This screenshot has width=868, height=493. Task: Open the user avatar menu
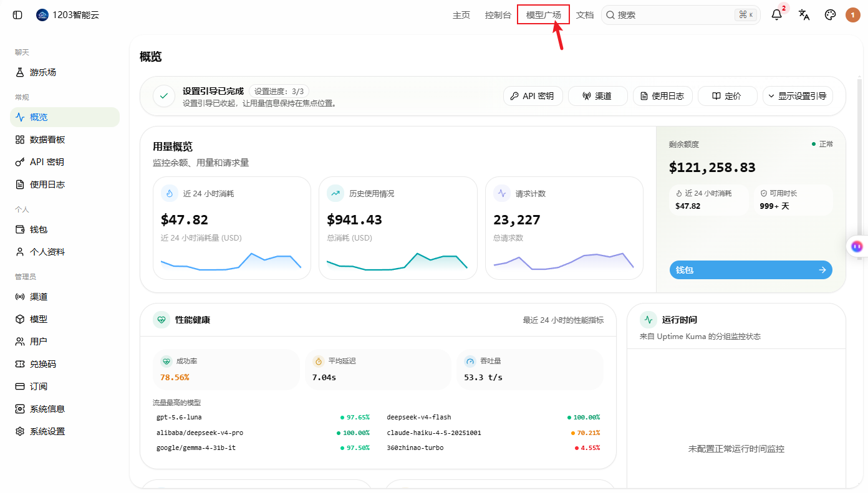853,15
